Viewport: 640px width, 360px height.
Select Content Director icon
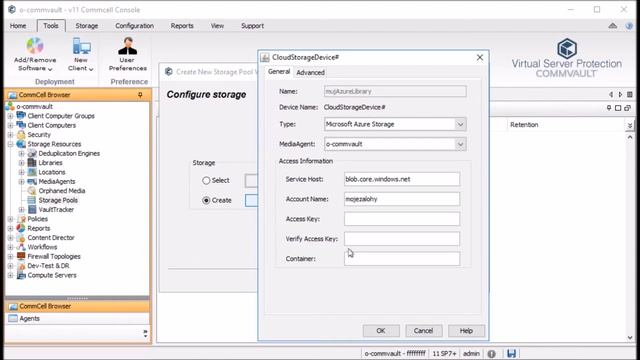pyautogui.click(x=21, y=238)
